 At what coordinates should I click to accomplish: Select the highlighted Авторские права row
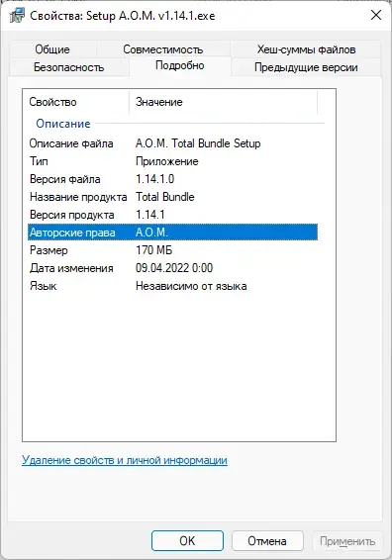click(172, 233)
